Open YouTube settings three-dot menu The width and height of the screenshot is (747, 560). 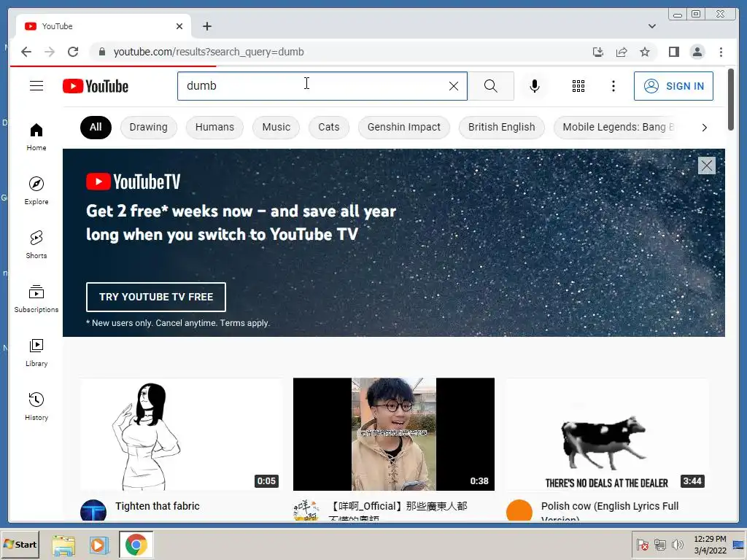coord(614,86)
